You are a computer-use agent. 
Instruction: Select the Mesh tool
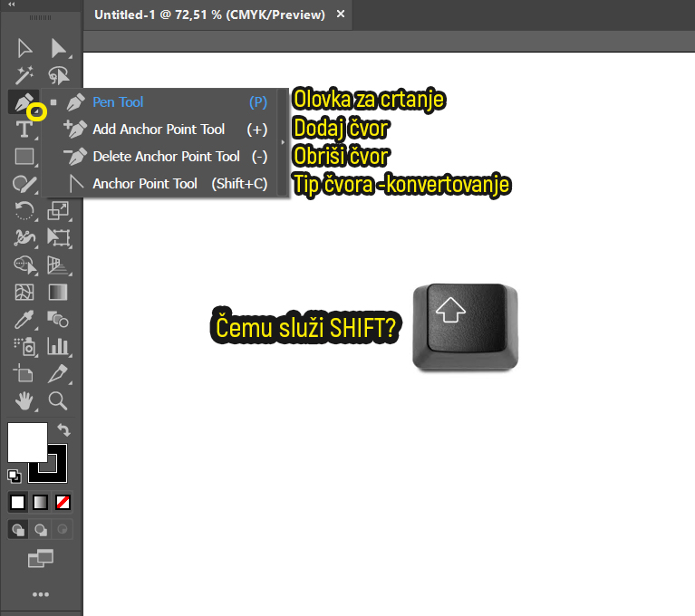[x=24, y=292]
